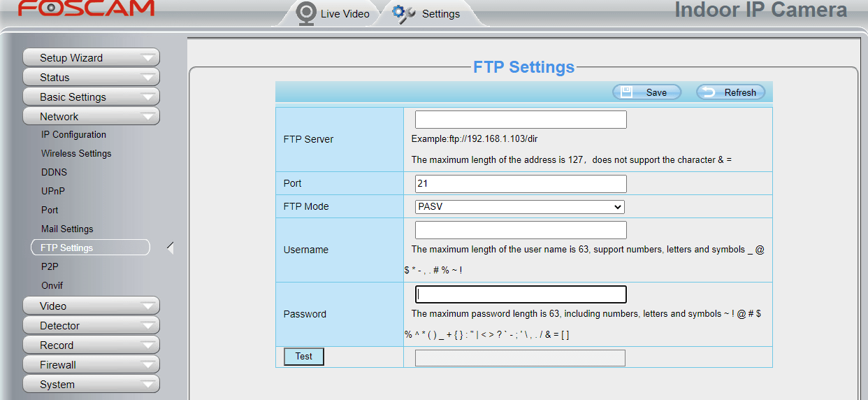Click the 'Username' row label
The image size is (868, 400).
coord(306,250)
